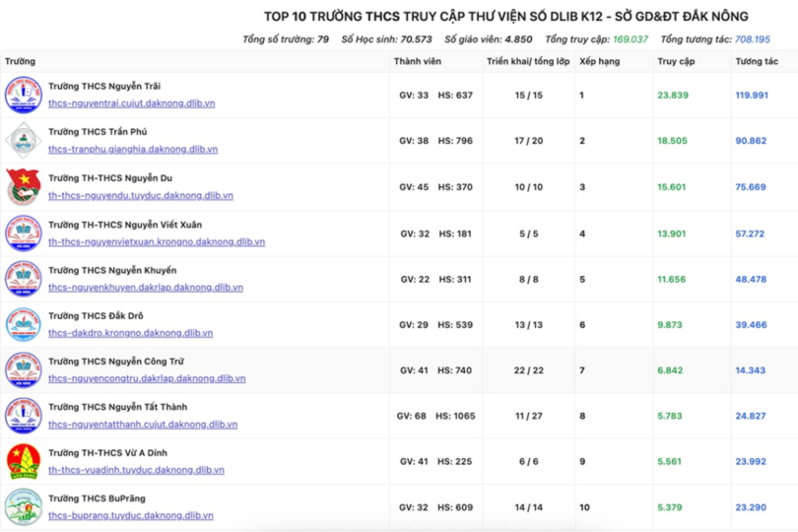Select the name Trường THCS Đắk Drô
Screen dimensions: 798x532
tap(96, 315)
